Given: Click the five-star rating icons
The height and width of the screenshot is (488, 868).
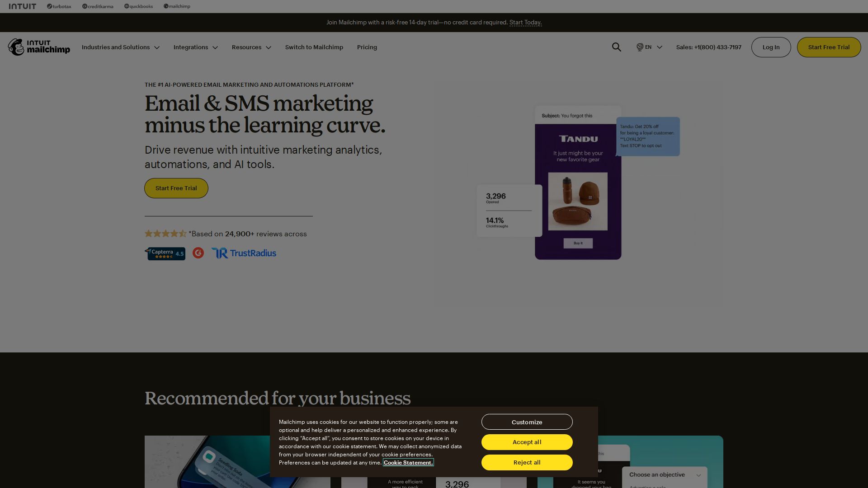Looking at the screenshot, I should pyautogui.click(x=165, y=234).
